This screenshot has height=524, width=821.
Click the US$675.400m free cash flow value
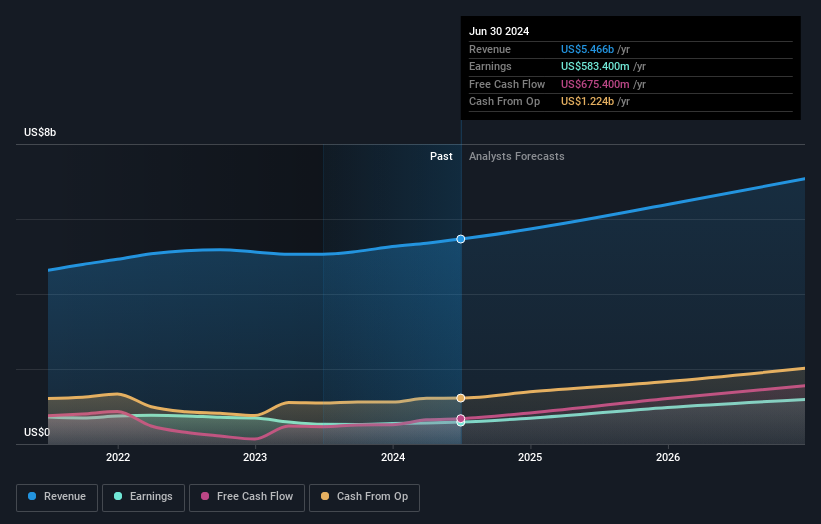click(595, 84)
